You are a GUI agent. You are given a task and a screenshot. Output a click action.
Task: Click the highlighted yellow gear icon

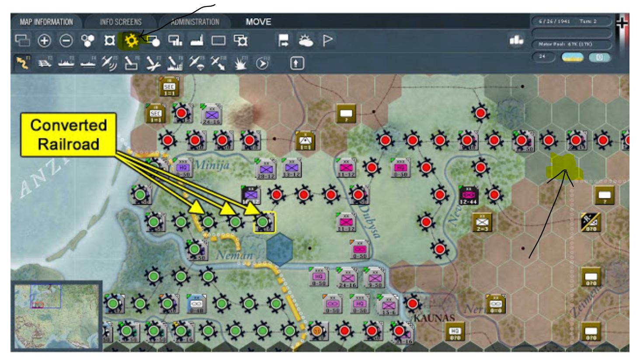coord(131,41)
